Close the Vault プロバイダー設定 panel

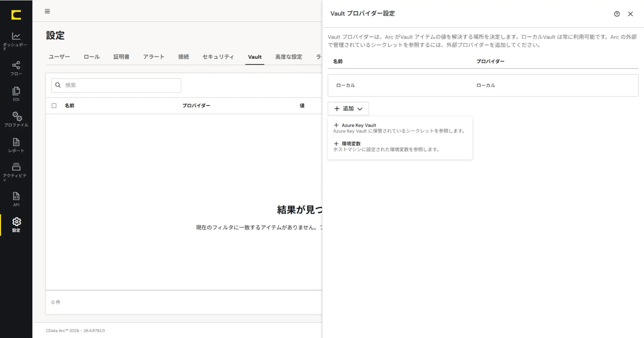[x=630, y=14]
